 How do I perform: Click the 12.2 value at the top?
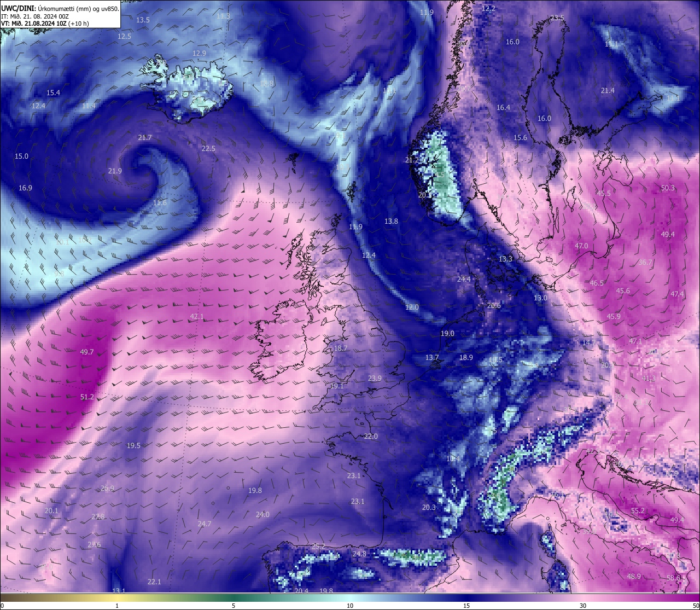(x=488, y=8)
